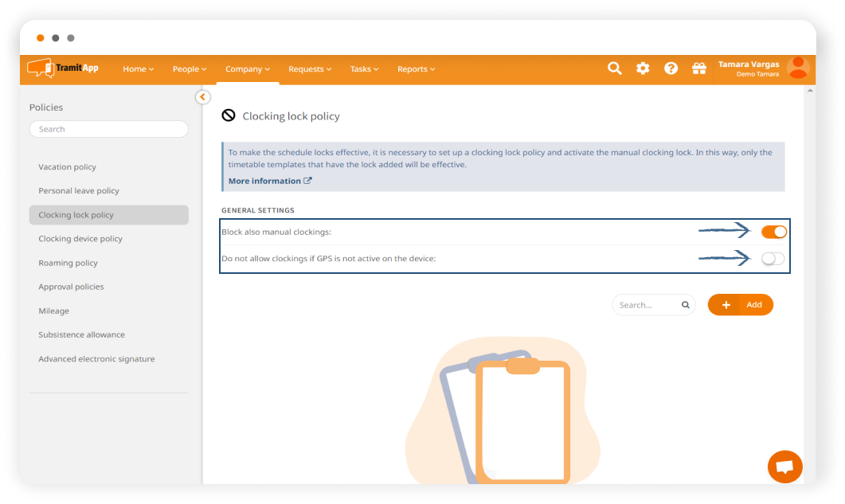Open the gift box icon
The image size is (845, 504).
click(x=698, y=68)
